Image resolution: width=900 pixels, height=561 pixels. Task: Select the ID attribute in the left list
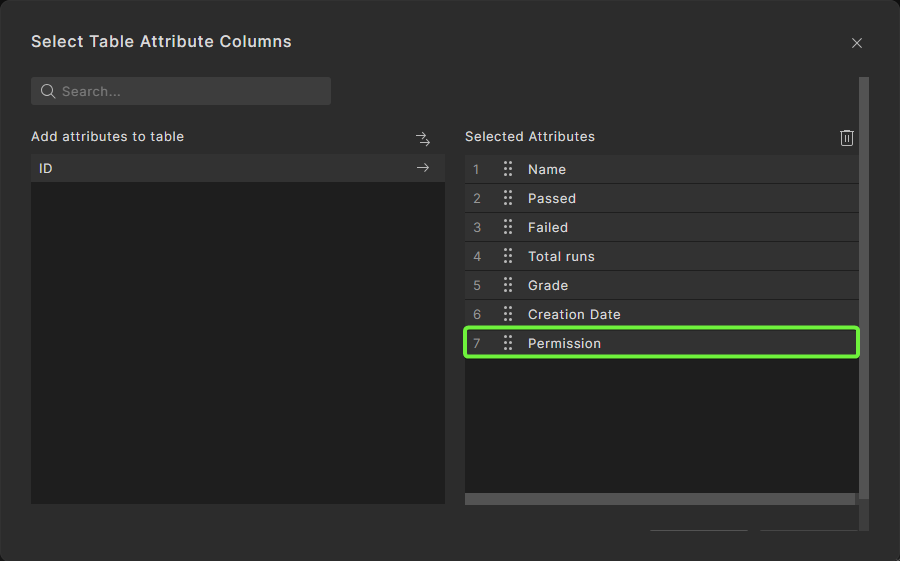point(200,168)
